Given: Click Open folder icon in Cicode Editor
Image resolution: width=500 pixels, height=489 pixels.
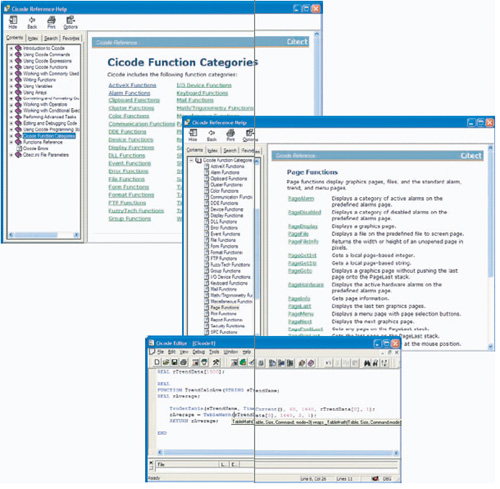Looking at the screenshot, I should coord(166,362).
